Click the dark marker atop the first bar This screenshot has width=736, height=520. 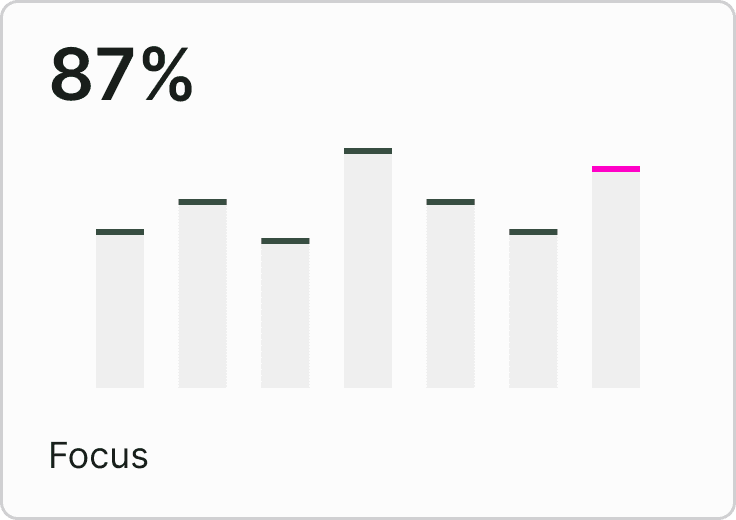click(120, 232)
